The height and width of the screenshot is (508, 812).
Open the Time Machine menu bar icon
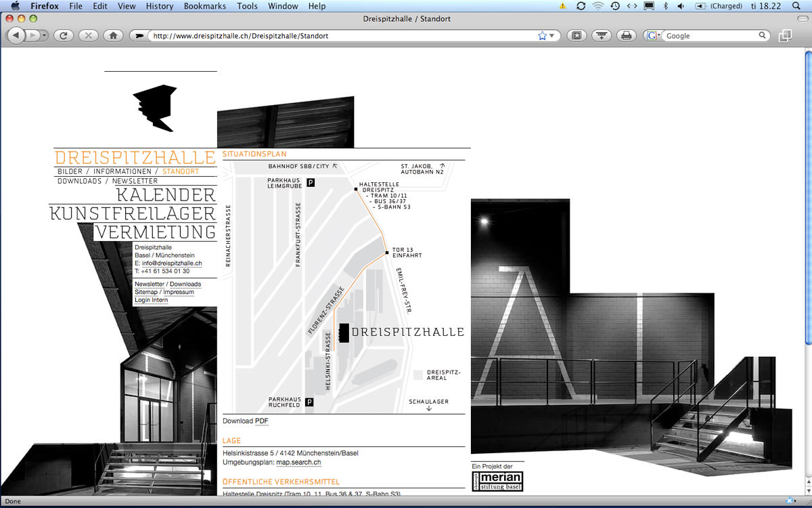614,6
